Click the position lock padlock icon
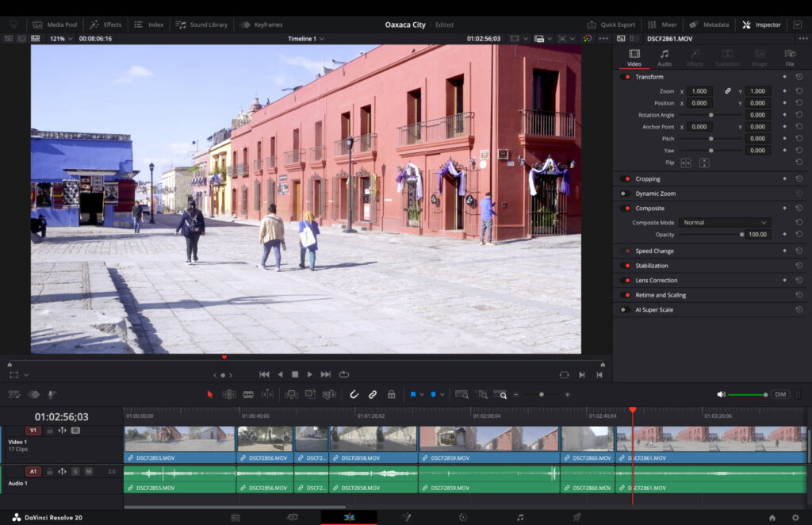 pos(391,394)
